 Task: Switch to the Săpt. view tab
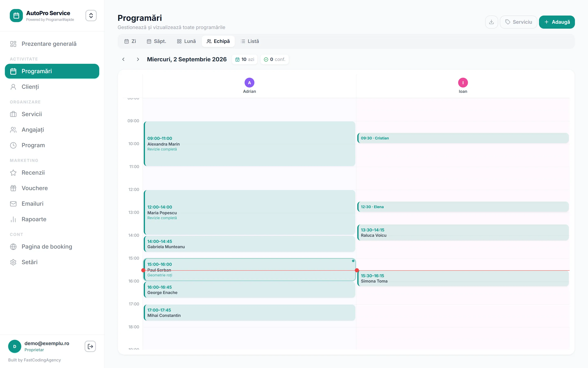[156, 41]
